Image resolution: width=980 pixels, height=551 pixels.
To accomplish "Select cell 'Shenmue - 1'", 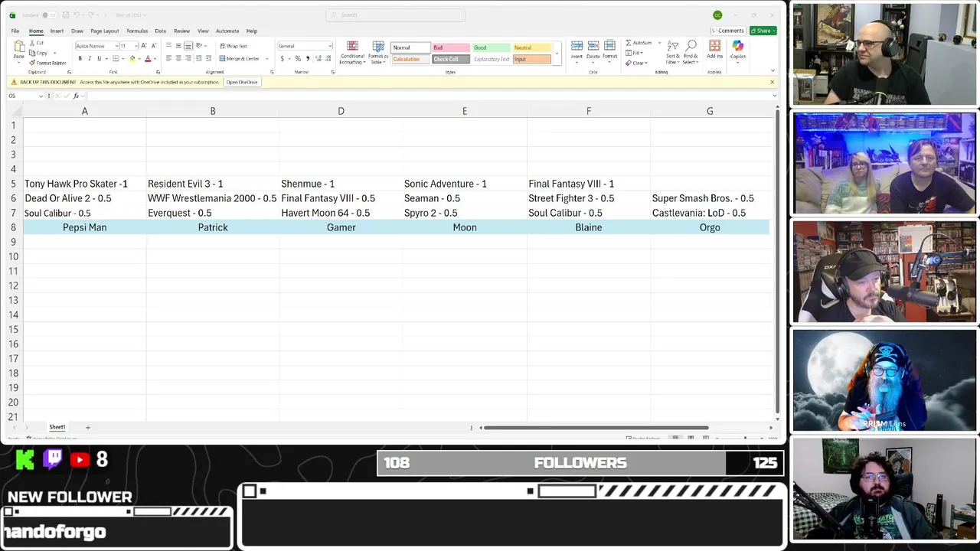I will [x=341, y=184].
